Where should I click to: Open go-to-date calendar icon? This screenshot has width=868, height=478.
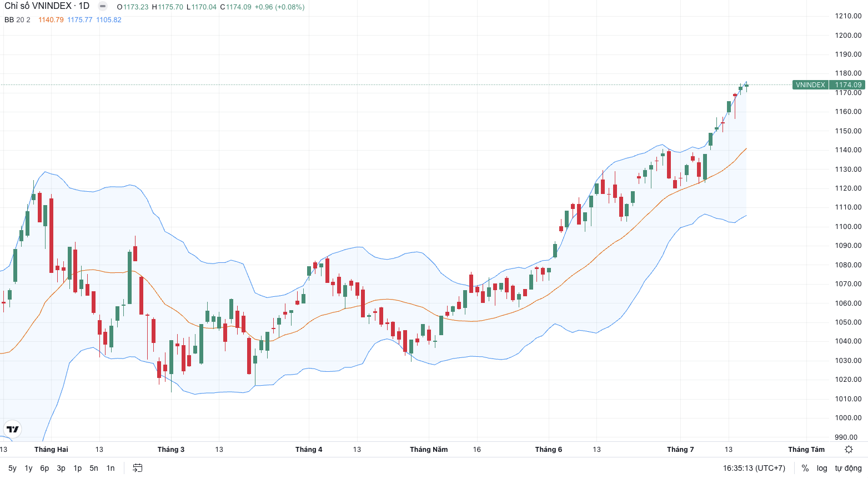point(138,468)
